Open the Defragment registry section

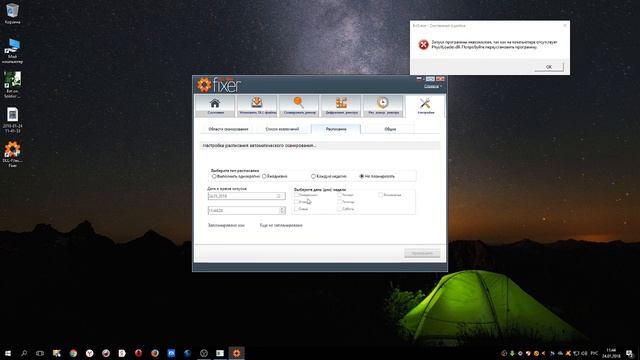341,106
